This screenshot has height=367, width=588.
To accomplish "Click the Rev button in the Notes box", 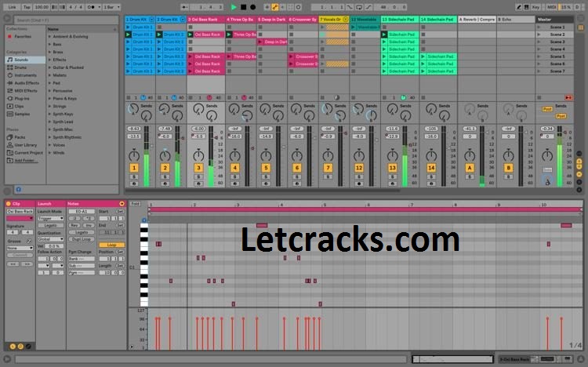I will 74,225.
